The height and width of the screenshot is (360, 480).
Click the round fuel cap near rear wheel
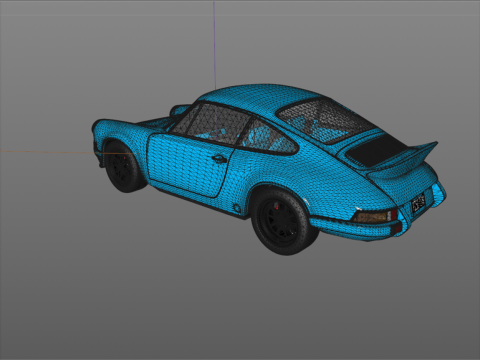coord(237,209)
